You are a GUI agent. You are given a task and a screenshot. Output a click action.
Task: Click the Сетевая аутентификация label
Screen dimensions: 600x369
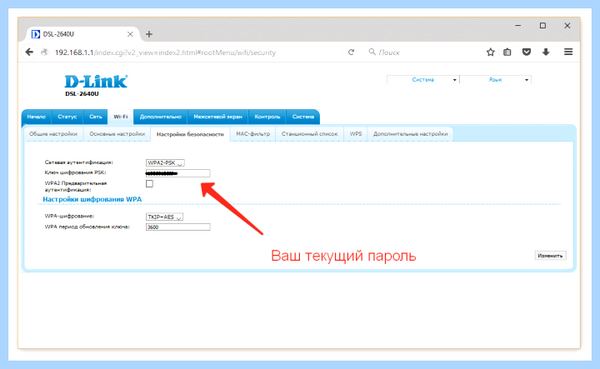(79, 162)
